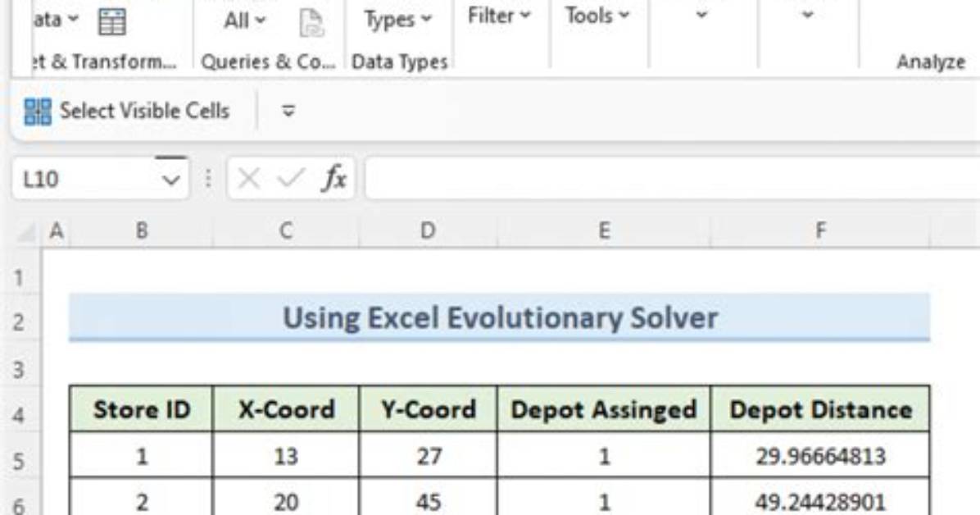The image size is (980, 515).
Task: Open the dropdown arrow right of Tools
Action: point(702,14)
